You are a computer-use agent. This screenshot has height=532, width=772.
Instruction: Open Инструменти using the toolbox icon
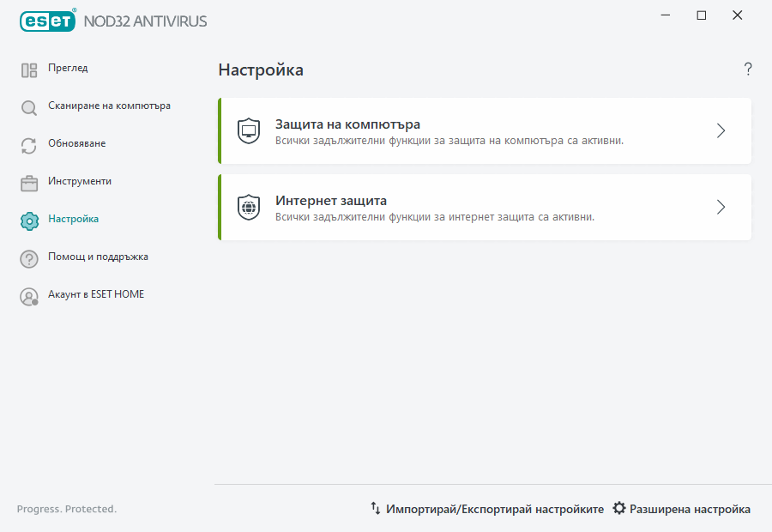[28, 181]
